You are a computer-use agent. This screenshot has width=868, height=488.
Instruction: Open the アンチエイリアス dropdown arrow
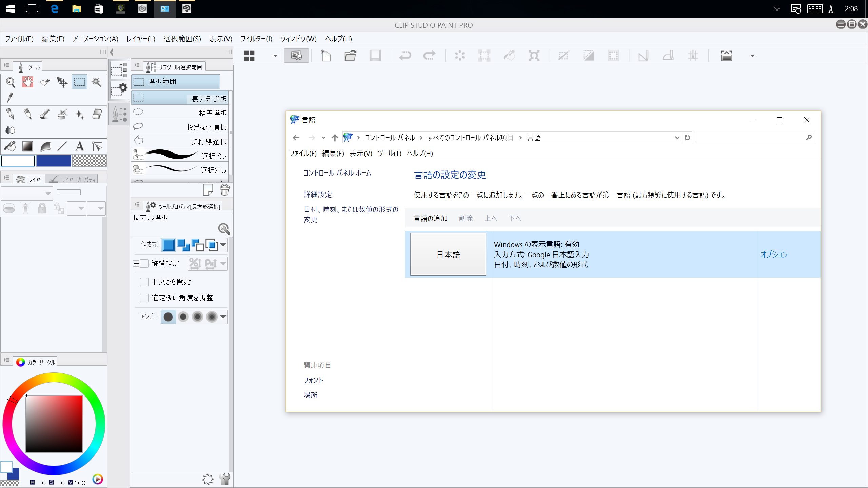(223, 317)
